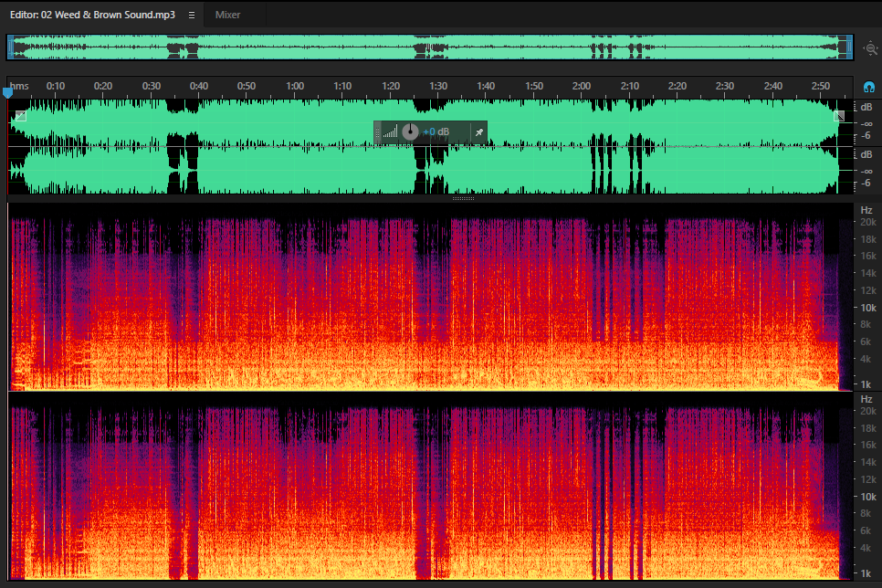Switch to the Mixer tab

[227, 16]
